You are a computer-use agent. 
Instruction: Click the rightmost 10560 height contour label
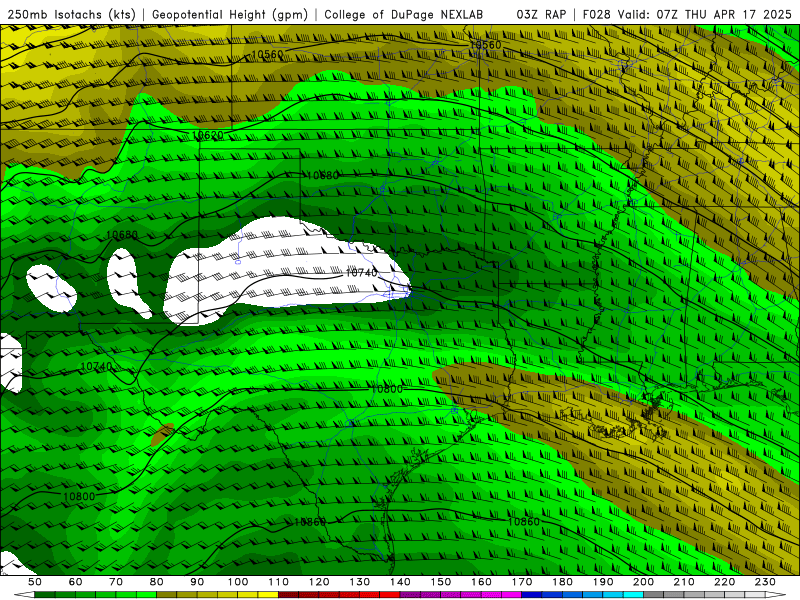[x=485, y=45]
